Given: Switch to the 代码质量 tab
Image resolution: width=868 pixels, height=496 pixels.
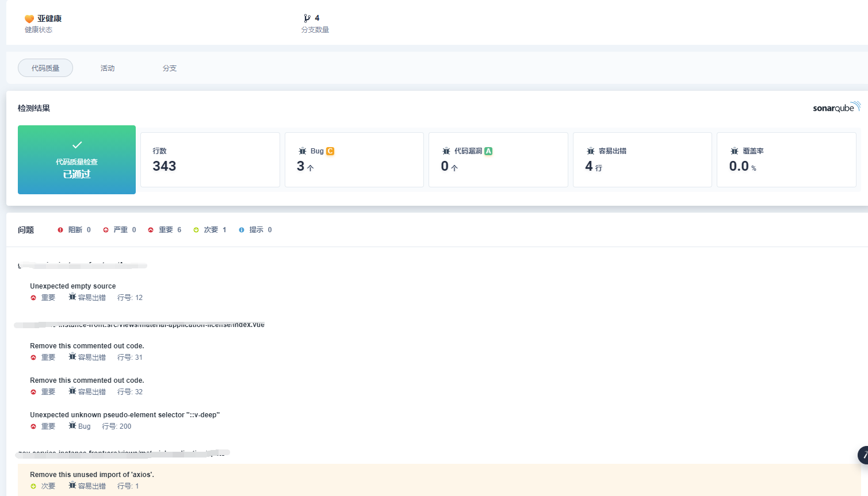Looking at the screenshot, I should [45, 68].
